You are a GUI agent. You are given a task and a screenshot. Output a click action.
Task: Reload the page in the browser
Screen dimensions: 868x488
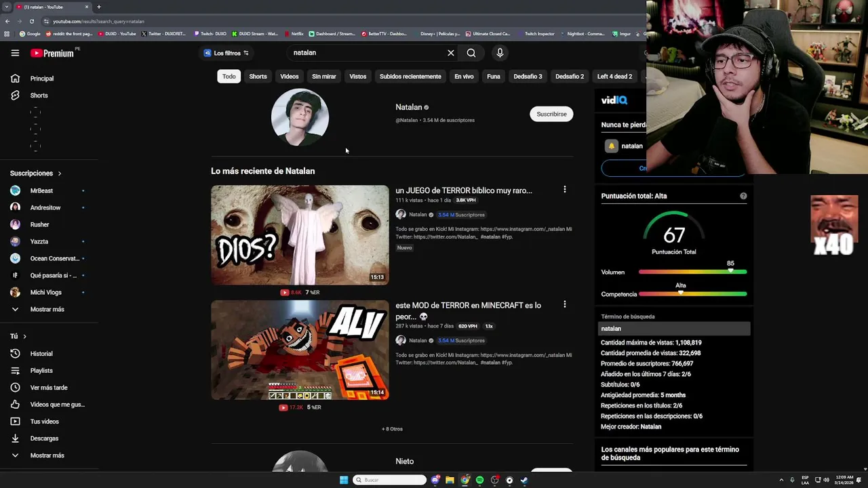click(x=31, y=21)
